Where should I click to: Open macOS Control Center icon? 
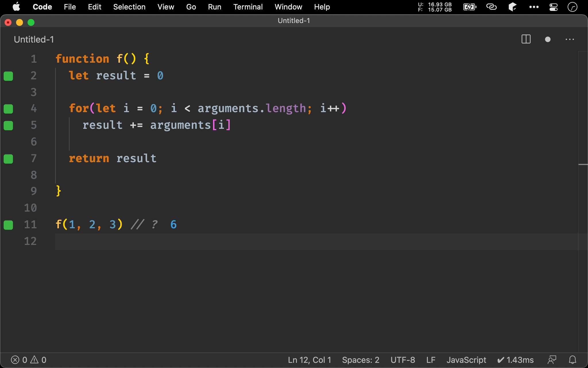click(x=553, y=7)
